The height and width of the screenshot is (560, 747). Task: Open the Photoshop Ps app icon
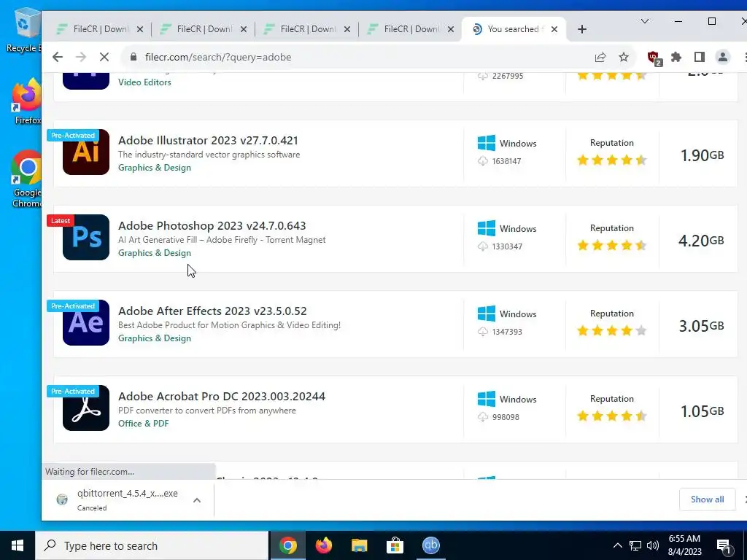[86, 237]
